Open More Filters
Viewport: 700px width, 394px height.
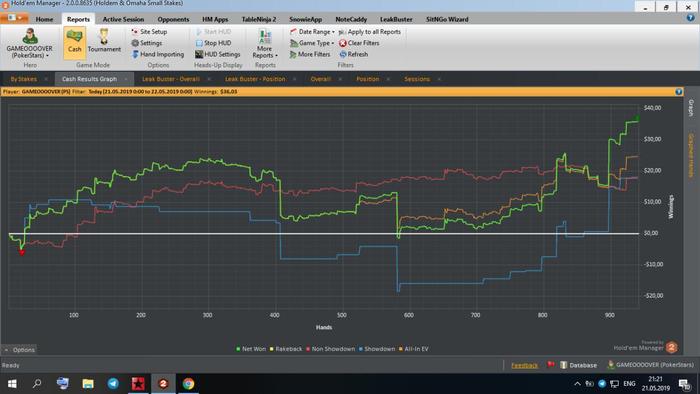[310, 54]
